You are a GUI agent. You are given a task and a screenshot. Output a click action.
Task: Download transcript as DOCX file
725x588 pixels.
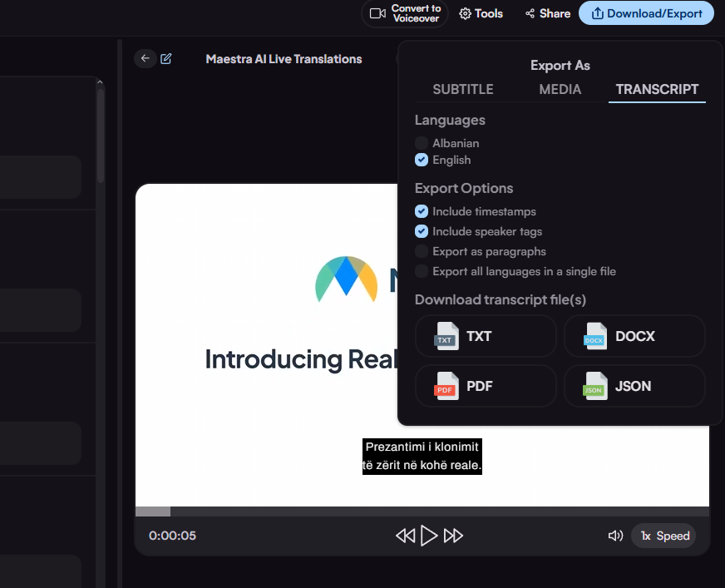pyautogui.click(x=634, y=336)
